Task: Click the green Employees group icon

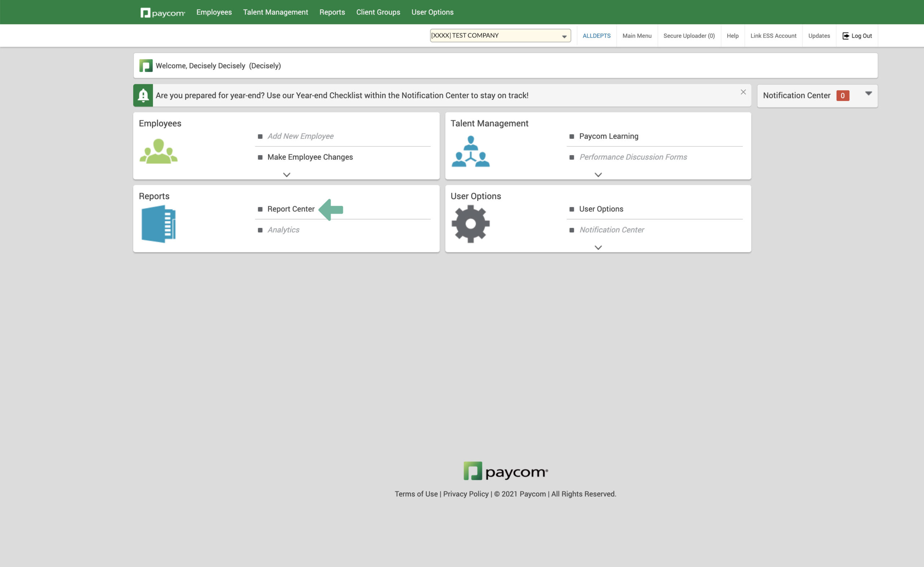Action: click(158, 151)
